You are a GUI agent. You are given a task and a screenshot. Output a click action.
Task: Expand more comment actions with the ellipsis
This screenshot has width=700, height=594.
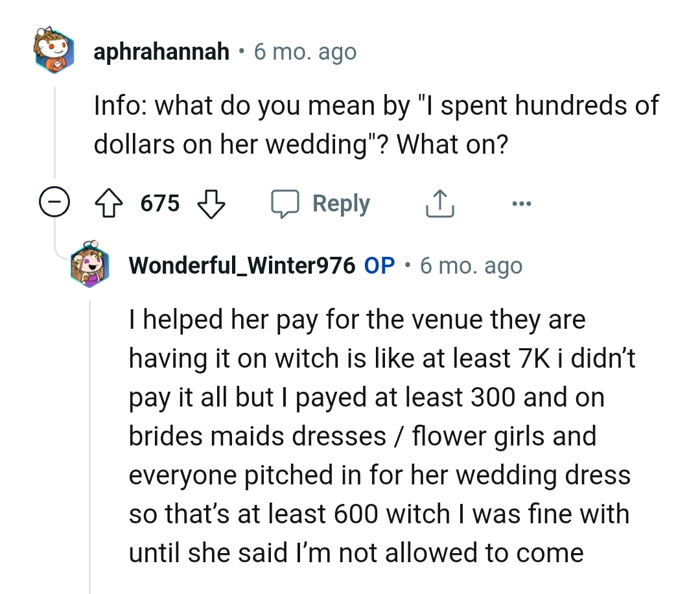522,203
